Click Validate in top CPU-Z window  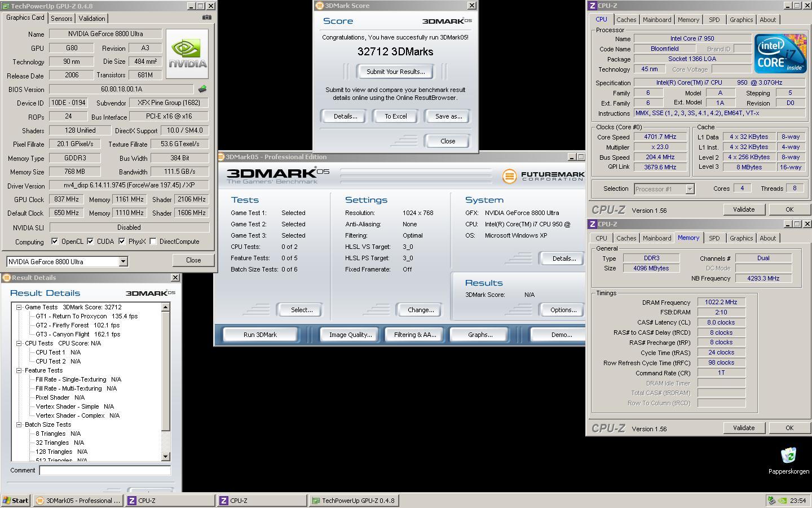[x=743, y=209]
